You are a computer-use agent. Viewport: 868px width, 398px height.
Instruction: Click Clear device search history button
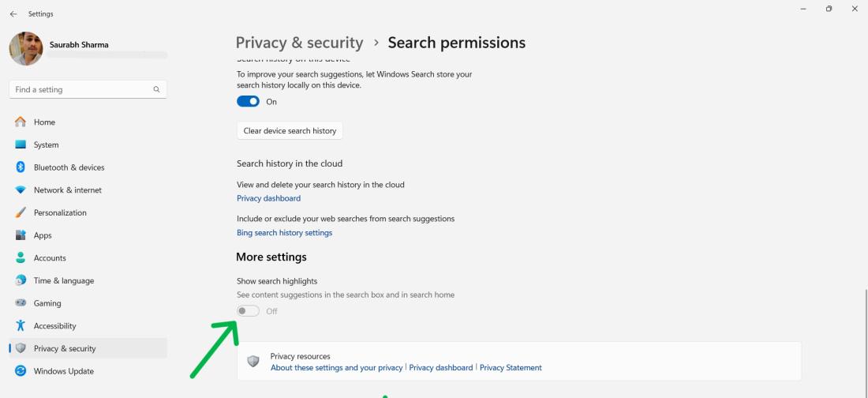click(290, 131)
